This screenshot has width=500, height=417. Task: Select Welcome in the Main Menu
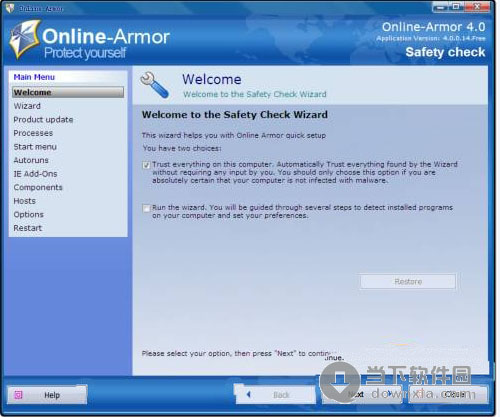(x=68, y=92)
